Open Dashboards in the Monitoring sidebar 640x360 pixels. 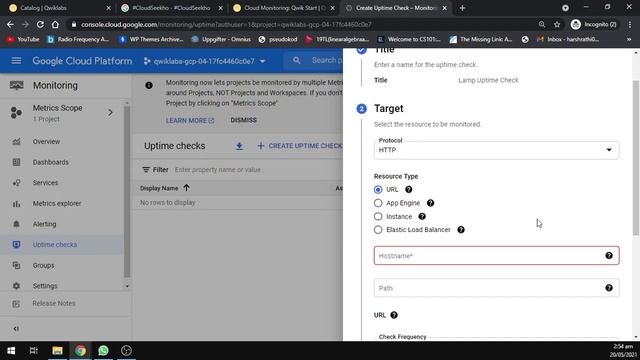pyautogui.click(x=51, y=162)
